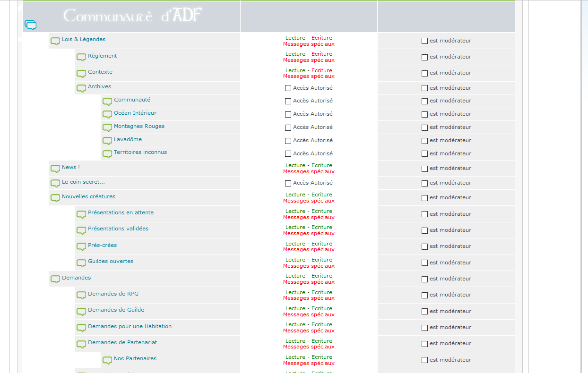
Task: Enable est modérateur for Règlement
Action: click(424, 57)
